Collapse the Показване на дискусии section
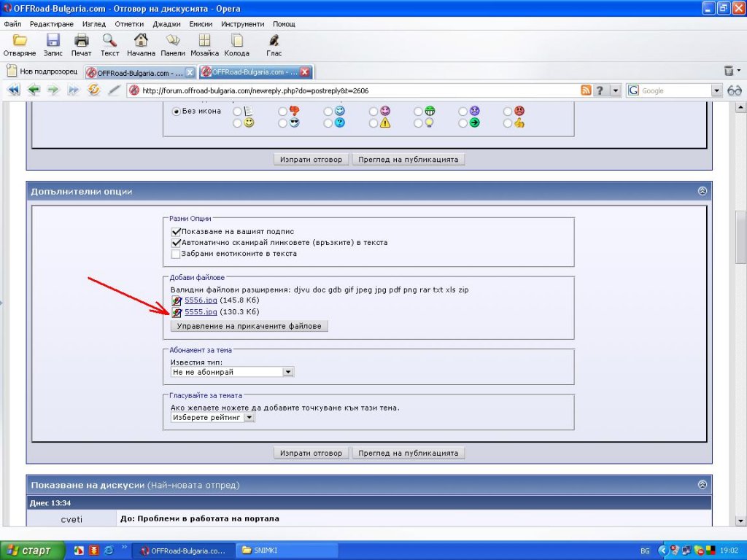The image size is (747, 560). pos(703,484)
